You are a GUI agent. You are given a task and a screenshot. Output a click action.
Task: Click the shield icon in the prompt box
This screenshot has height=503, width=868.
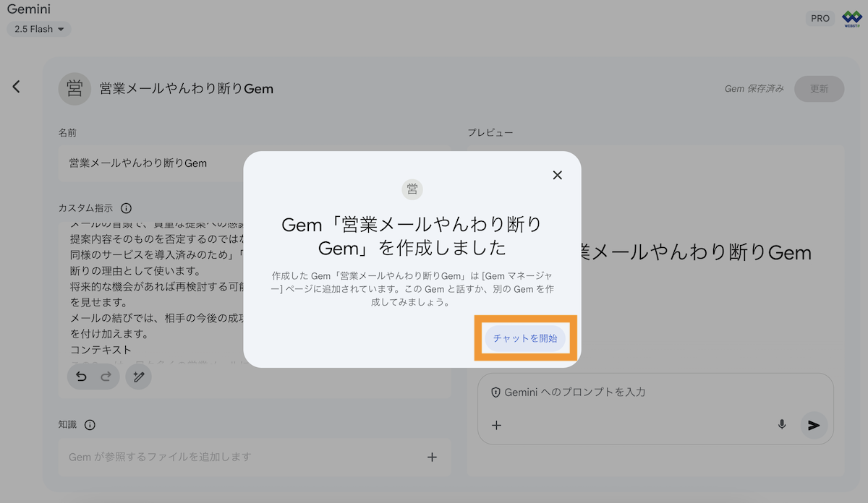pyautogui.click(x=495, y=392)
